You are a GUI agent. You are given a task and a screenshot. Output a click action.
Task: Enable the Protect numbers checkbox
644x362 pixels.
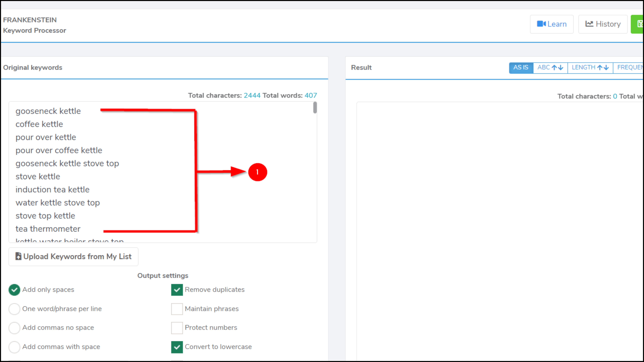tap(177, 328)
